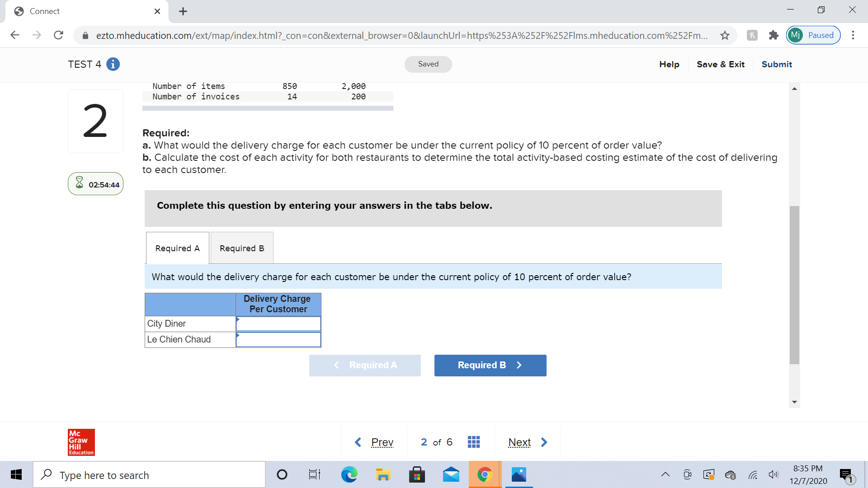Screen dimensions: 868x488
Task: Click Save & Exit
Action: pos(720,64)
